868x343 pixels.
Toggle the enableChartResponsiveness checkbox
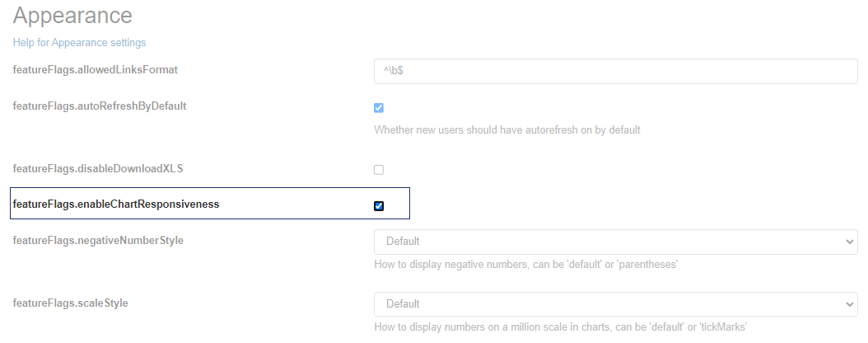pyautogui.click(x=379, y=205)
